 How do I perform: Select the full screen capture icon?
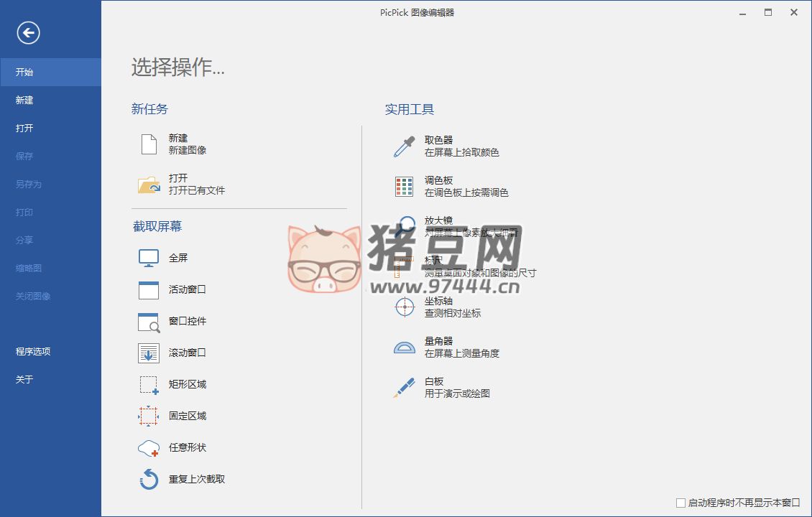tap(149, 258)
